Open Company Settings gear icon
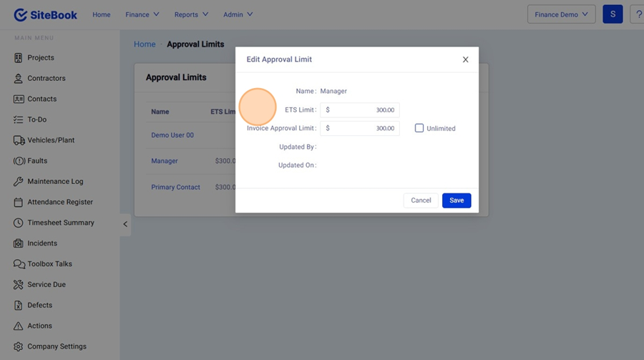644x360 pixels. (19, 346)
